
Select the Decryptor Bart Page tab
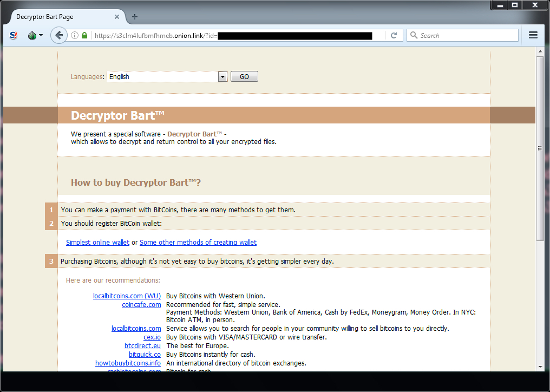(x=60, y=17)
